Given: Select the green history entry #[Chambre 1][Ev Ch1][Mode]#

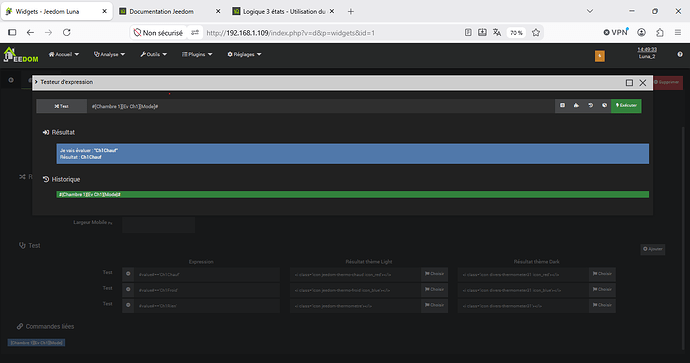Looking at the screenshot, I should [x=352, y=194].
